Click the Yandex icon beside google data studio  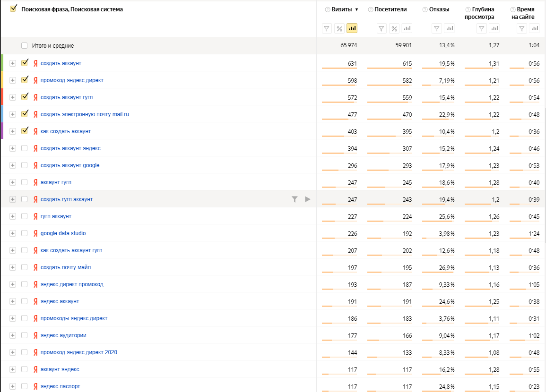35,233
